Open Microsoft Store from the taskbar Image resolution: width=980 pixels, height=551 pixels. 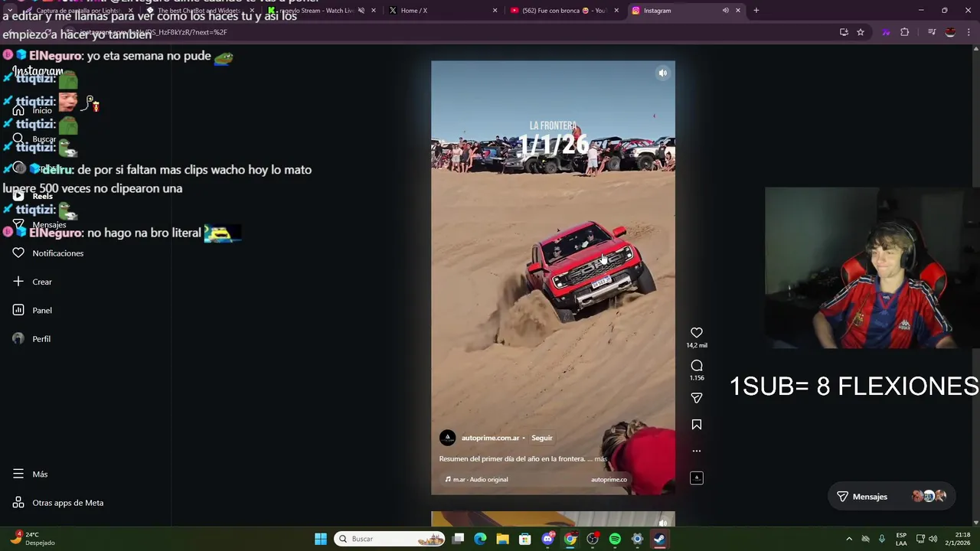[x=525, y=539]
